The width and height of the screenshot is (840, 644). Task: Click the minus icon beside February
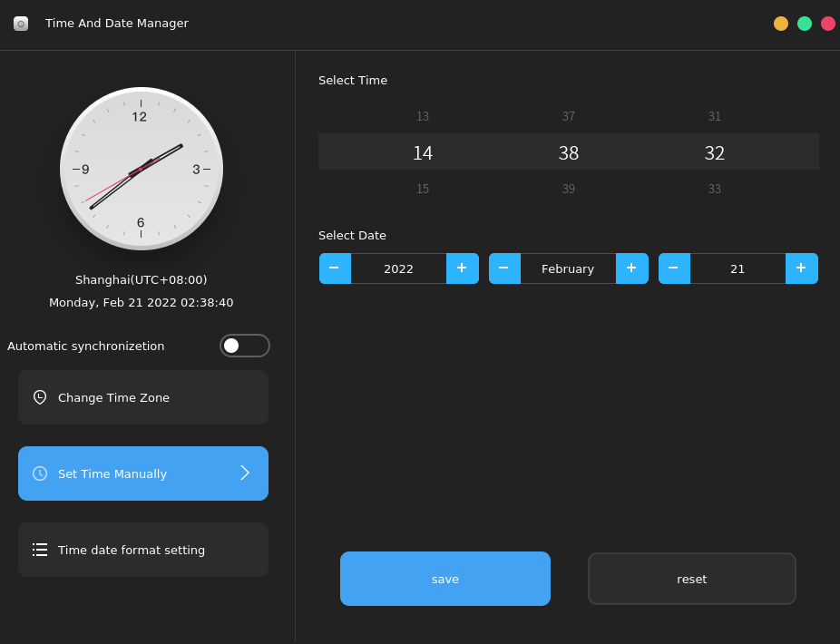click(504, 268)
